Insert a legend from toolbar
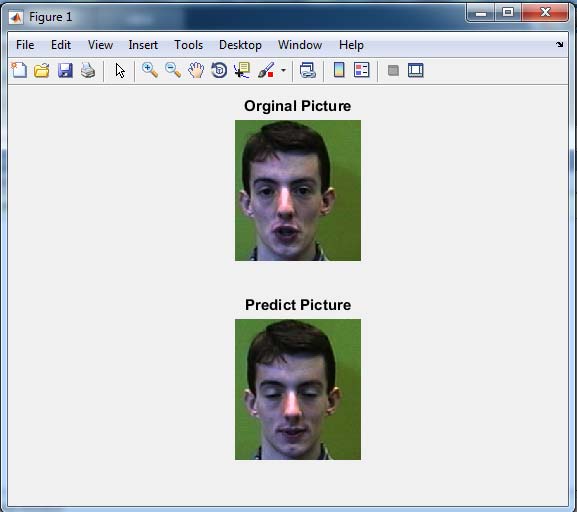The height and width of the screenshot is (512, 577). coord(361,70)
